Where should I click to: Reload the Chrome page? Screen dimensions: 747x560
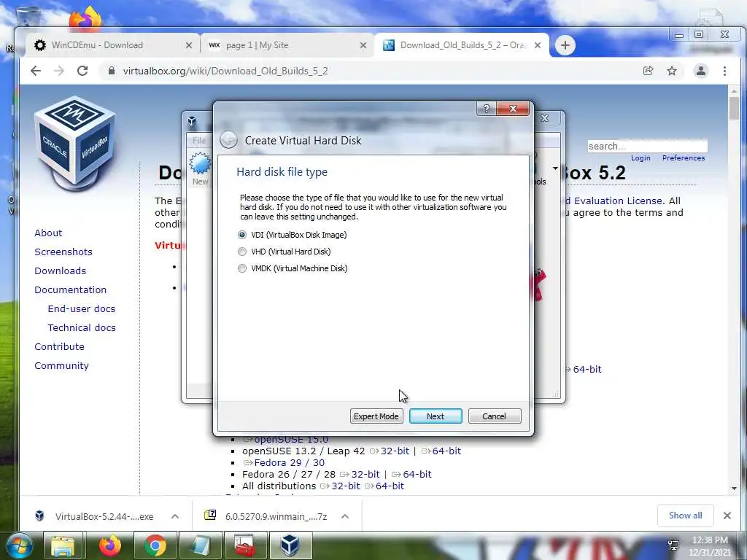82,71
